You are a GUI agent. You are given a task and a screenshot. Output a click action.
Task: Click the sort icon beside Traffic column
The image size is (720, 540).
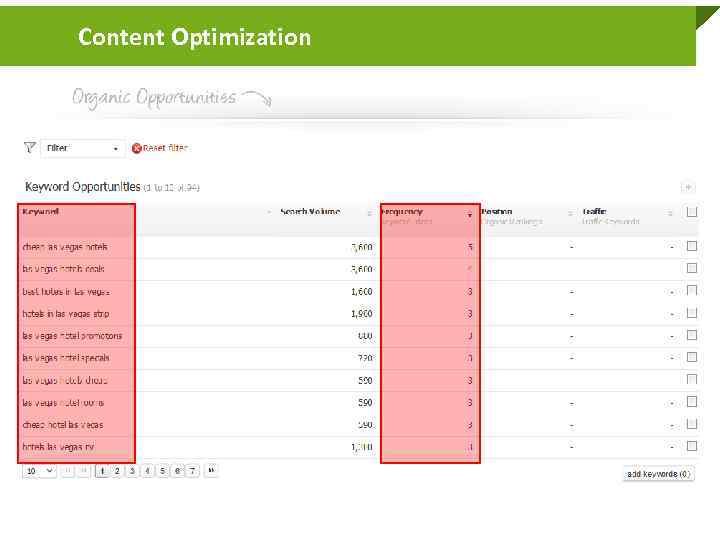[670, 213]
